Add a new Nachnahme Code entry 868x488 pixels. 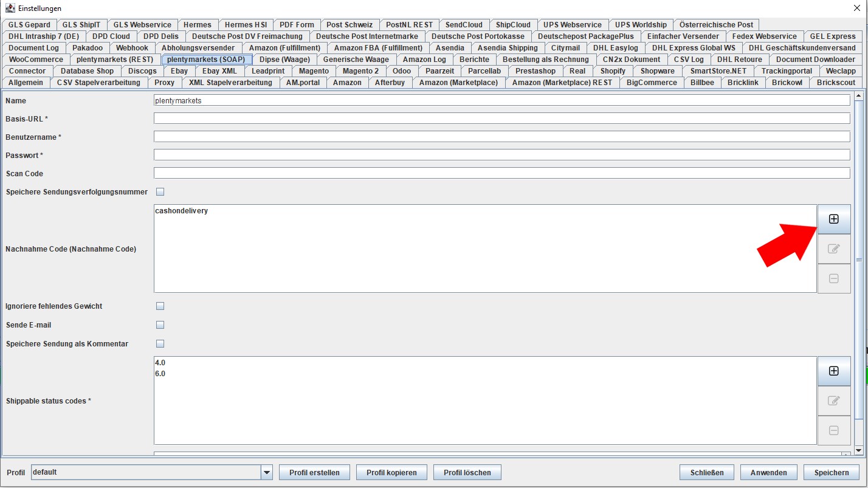point(833,219)
